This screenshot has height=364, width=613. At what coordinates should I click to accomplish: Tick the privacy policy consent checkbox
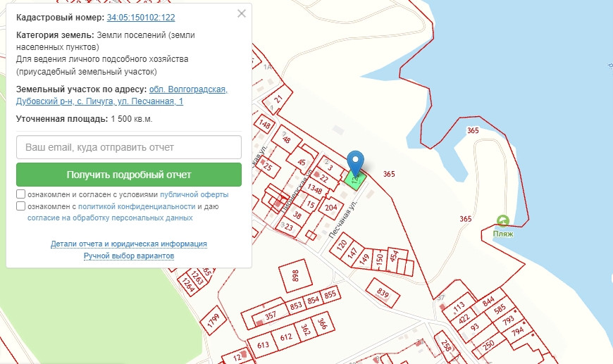[x=21, y=206]
